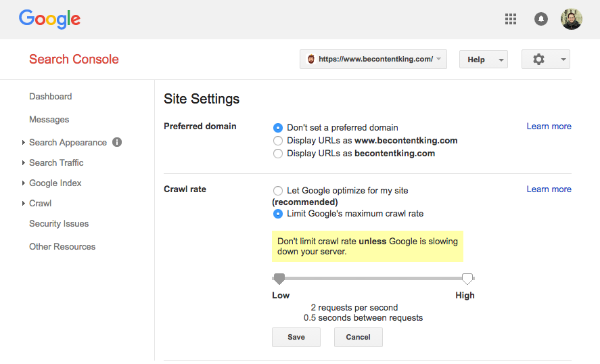Click "2 requests per second" text
Image resolution: width=600 pixels, height=364 pixels.
[354, 308]
